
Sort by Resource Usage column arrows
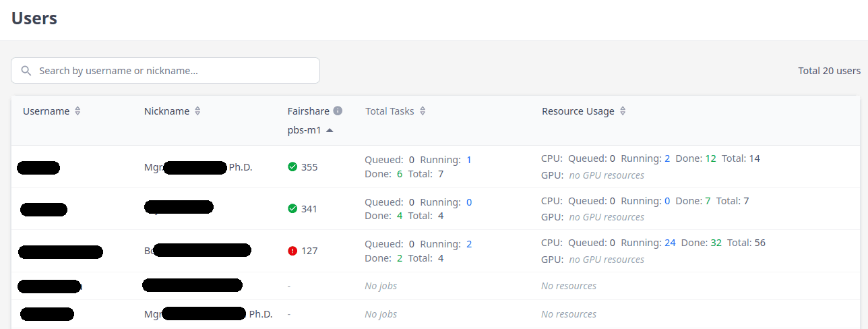623,111
